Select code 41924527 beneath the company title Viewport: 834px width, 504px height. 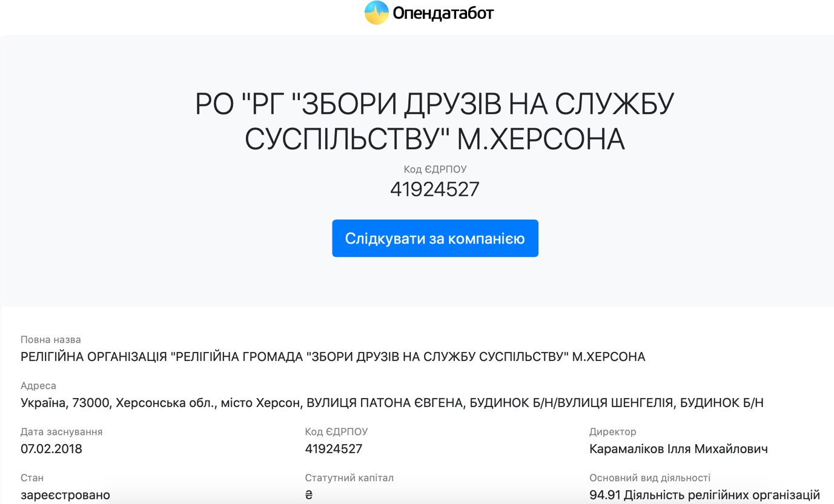coord(435,190)
